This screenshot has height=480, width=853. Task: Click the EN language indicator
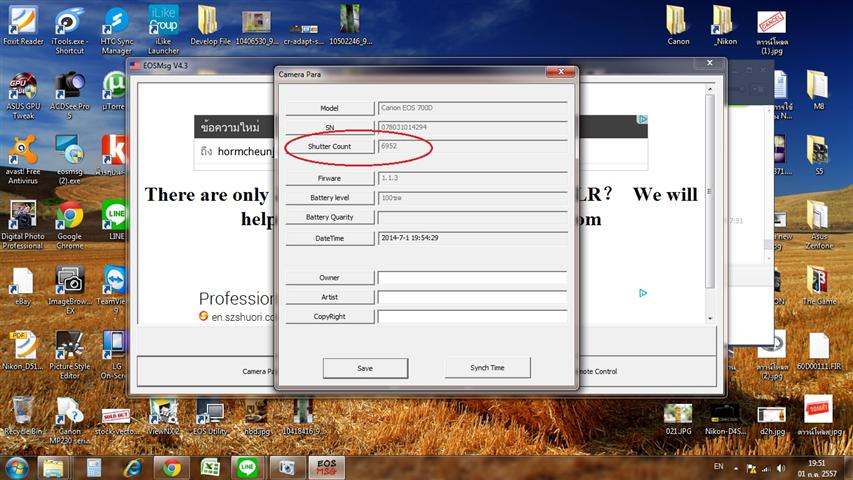(x=719, y=466)
